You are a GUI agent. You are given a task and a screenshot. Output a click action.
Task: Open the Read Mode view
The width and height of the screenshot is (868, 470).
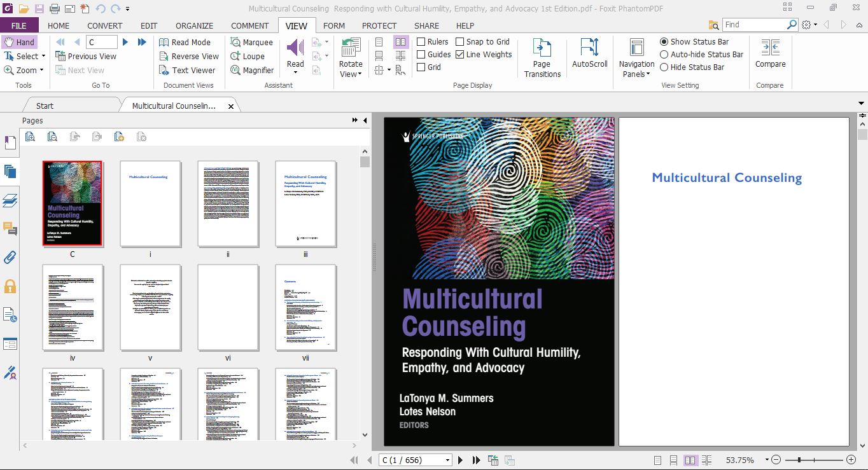(185, 42)
